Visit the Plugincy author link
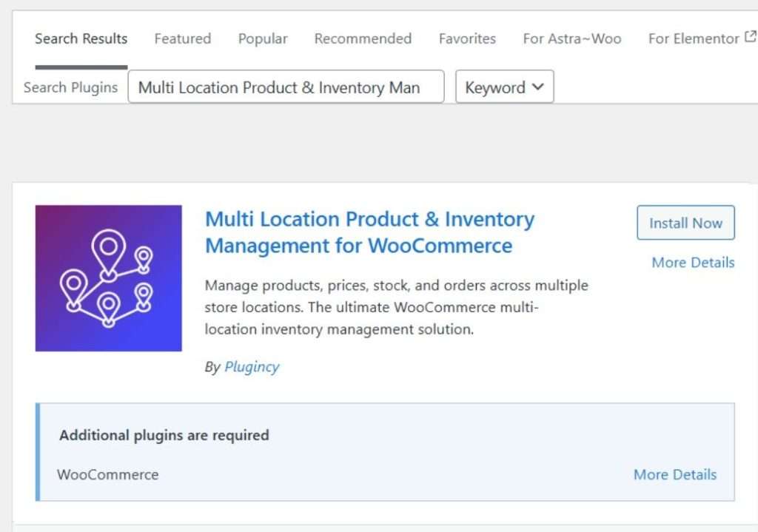Screen dimensions: 758x532 pos(252,367)
